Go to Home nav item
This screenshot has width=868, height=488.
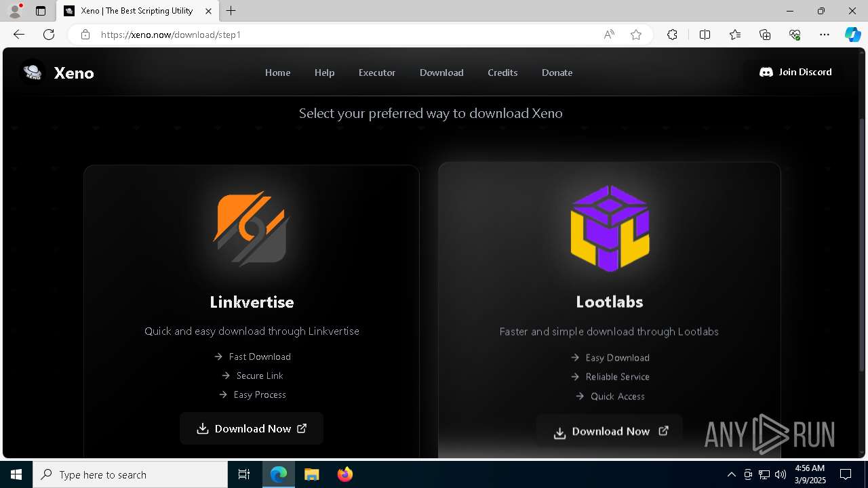pyautogui.click(x=278, y=73)
